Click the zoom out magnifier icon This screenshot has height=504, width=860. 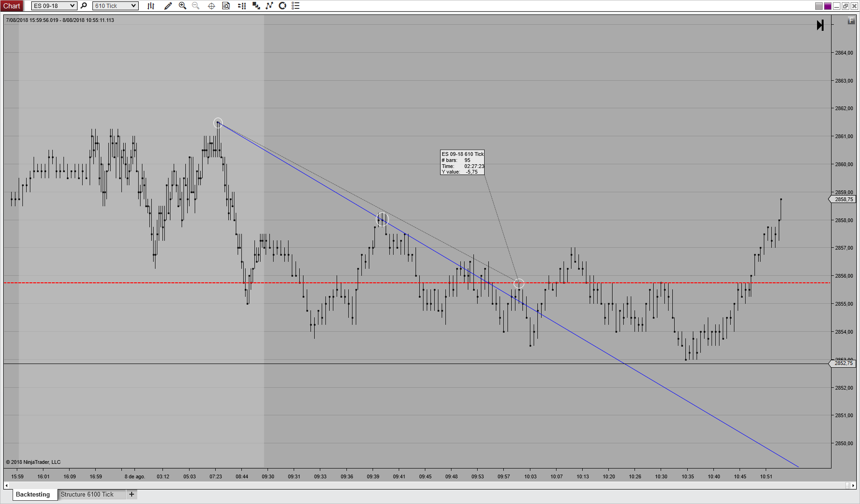point(196,6)
